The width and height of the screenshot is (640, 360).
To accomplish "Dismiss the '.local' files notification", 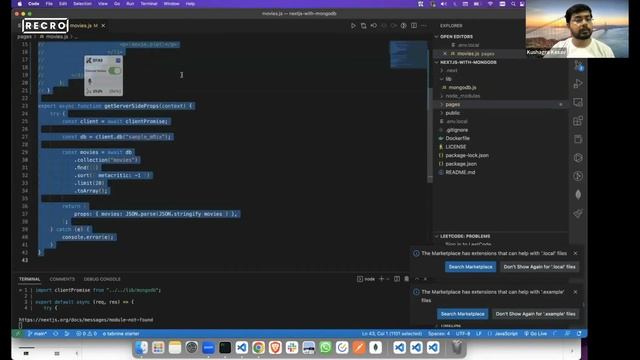I will pyautogui.click(x=576, y=253).
